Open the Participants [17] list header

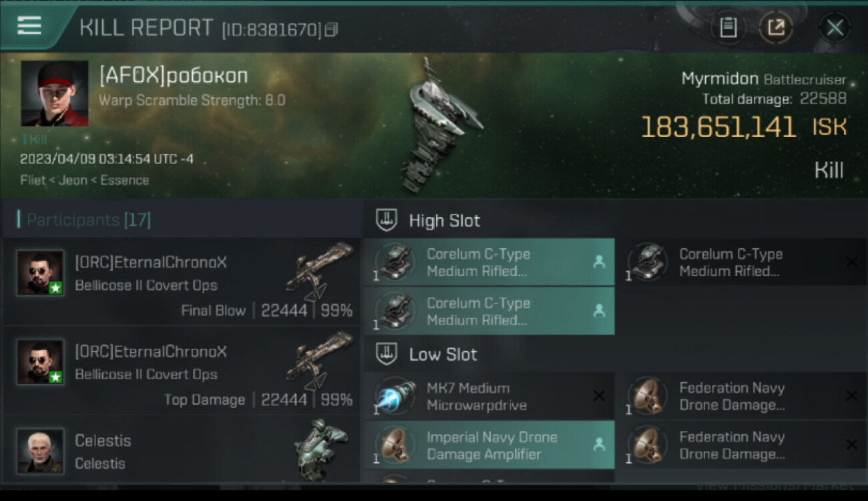85,220
